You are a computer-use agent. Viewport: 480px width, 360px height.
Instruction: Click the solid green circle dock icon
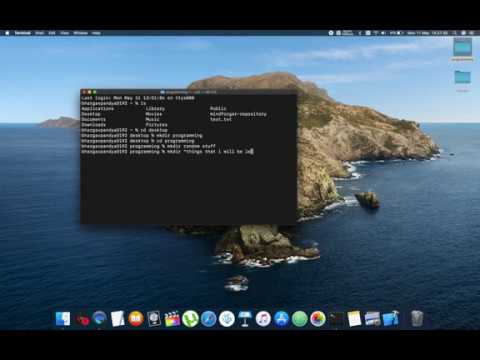[300, 319]
